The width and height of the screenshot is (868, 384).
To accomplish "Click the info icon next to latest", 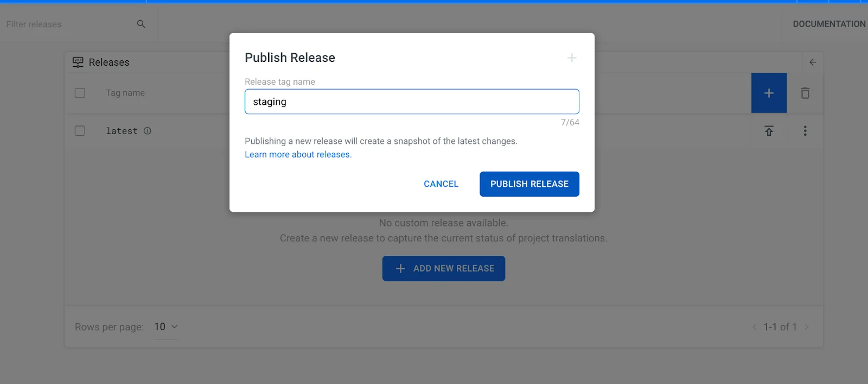I will click(148, 131).
